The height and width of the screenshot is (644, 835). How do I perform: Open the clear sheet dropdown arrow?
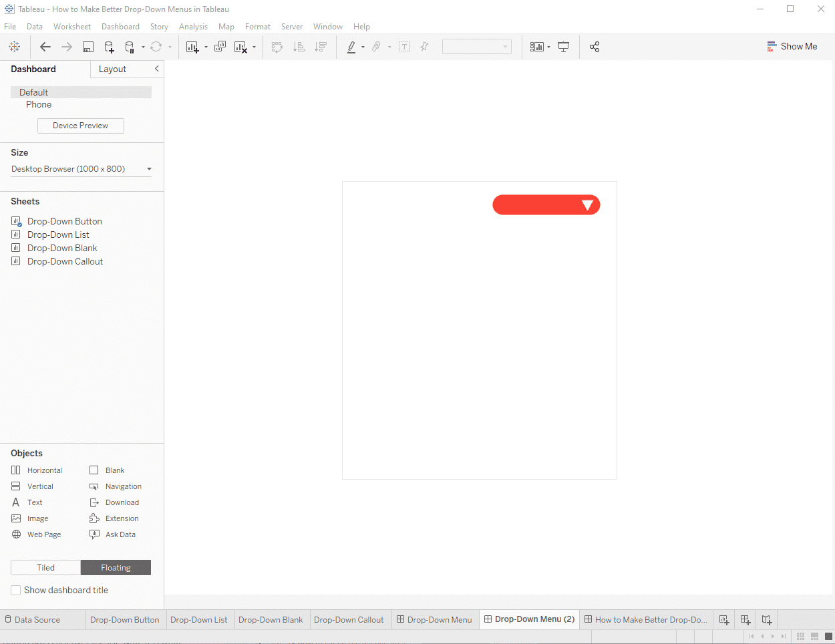(254, 47)
